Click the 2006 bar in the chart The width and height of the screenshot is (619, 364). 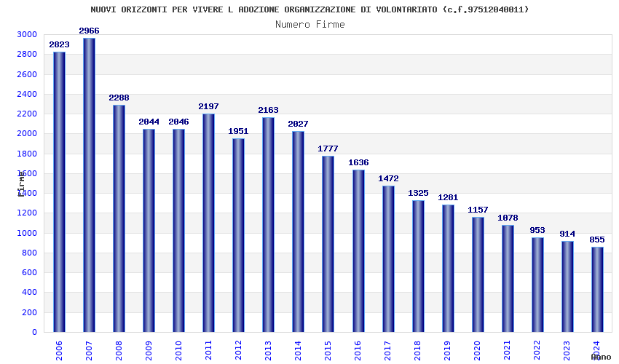59,192
